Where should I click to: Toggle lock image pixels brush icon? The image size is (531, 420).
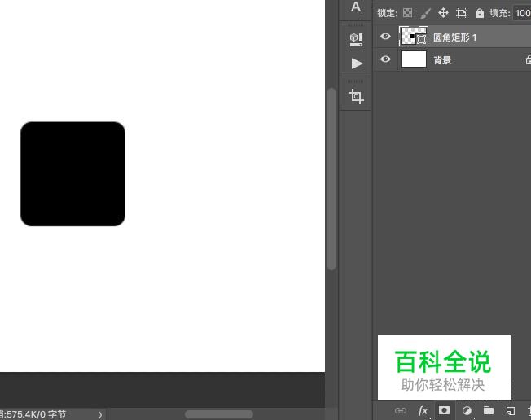426,13
